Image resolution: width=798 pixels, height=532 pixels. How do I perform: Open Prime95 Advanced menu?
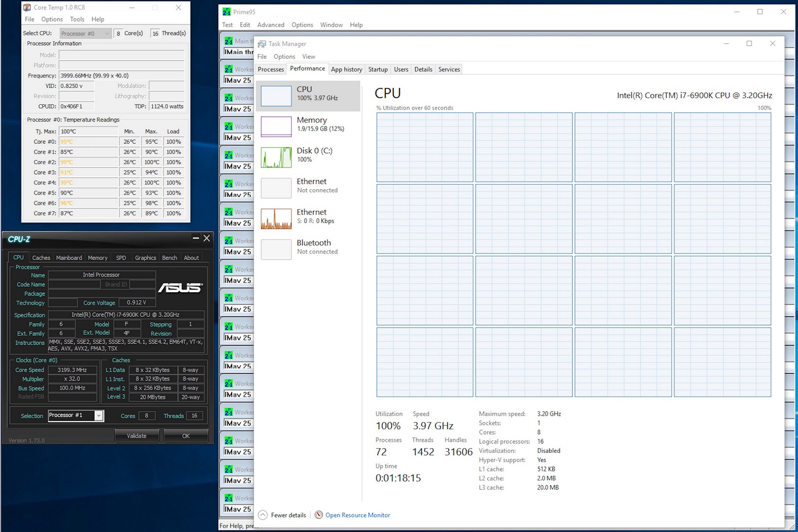pos(271,25)
